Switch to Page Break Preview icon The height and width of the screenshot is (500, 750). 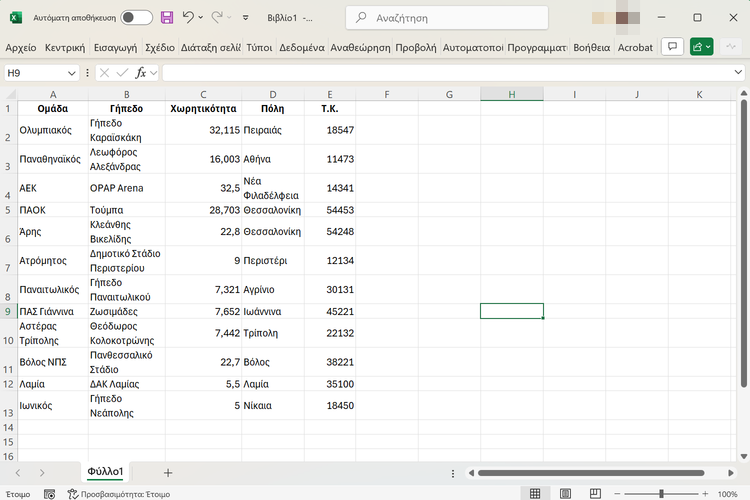pyautogui.click(x=595, y=493)
